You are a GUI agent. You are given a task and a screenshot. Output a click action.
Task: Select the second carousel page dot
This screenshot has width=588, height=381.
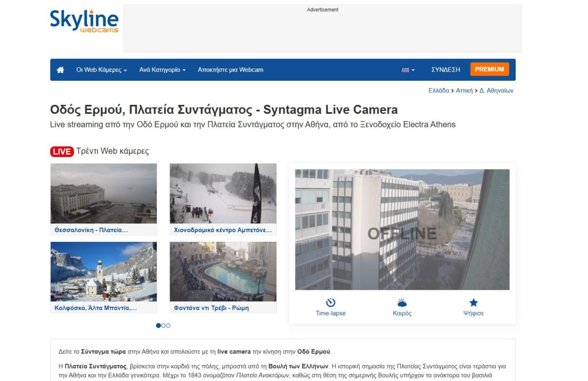tap(163, 325)
